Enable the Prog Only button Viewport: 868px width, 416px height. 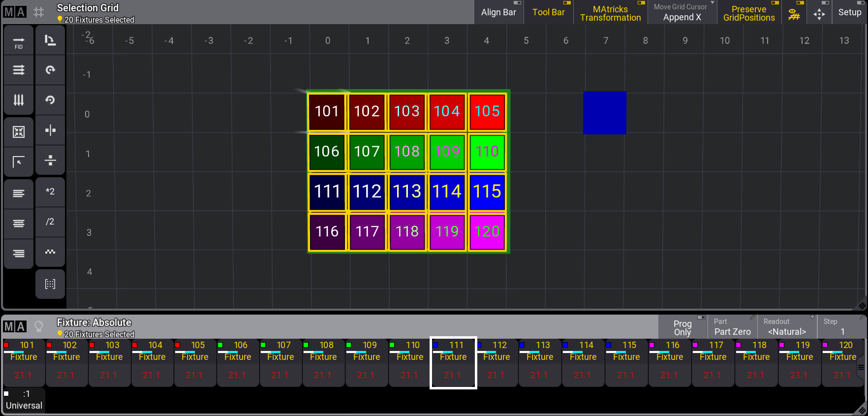click(682, 327)
